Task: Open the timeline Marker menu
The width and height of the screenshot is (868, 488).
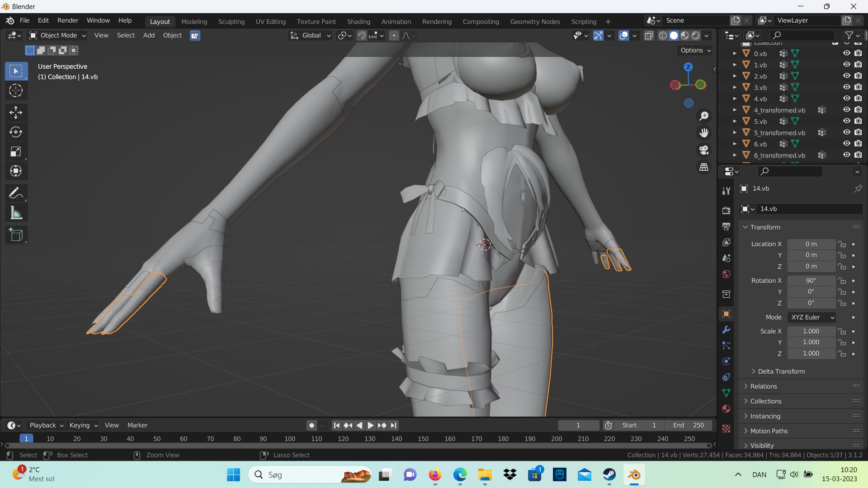Action: (137, 426)
